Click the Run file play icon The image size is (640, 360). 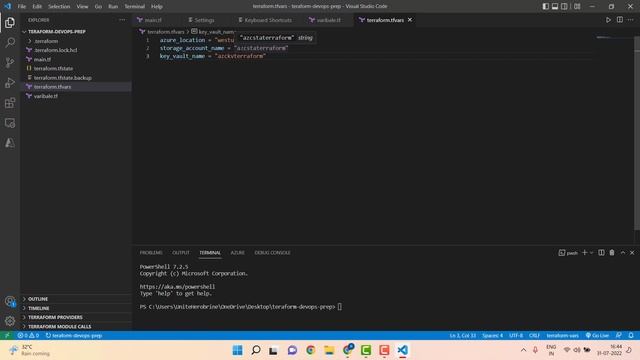click(x=608, y=20)
